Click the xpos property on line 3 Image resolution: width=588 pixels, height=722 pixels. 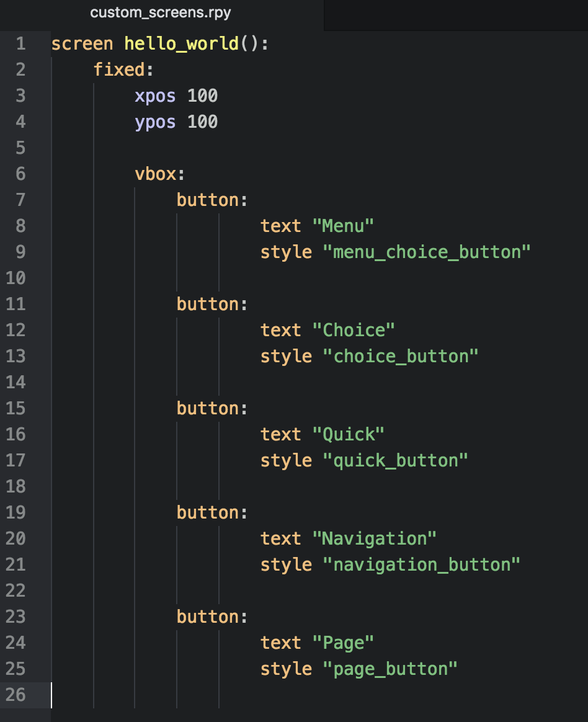(x=155, y=96)
